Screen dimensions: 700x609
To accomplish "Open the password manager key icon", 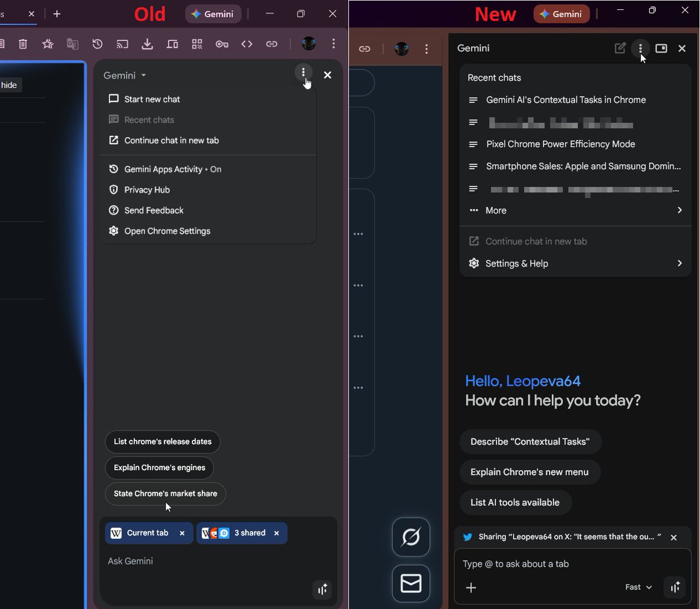I will [222, 44].
